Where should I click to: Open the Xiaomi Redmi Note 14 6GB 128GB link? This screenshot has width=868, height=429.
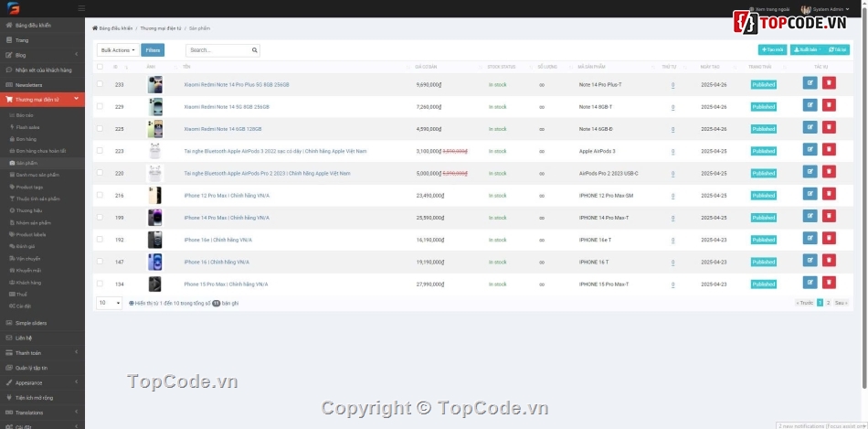point(224,129)
